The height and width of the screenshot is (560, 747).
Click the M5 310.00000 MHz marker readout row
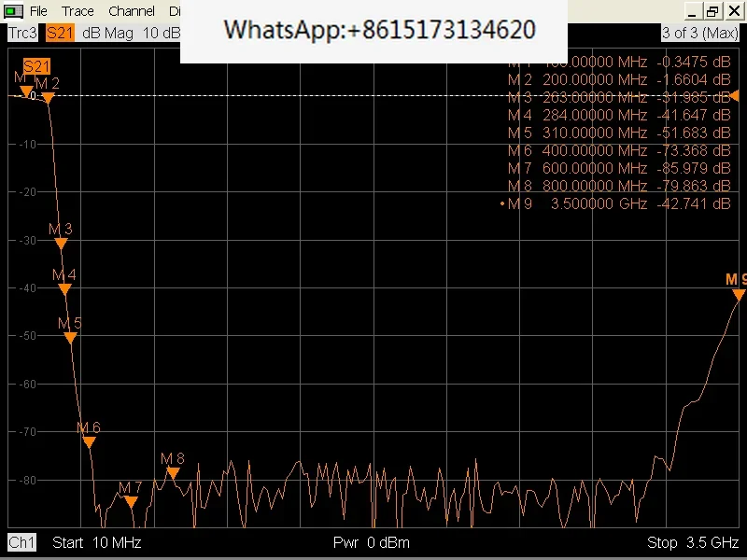(619, 133)
